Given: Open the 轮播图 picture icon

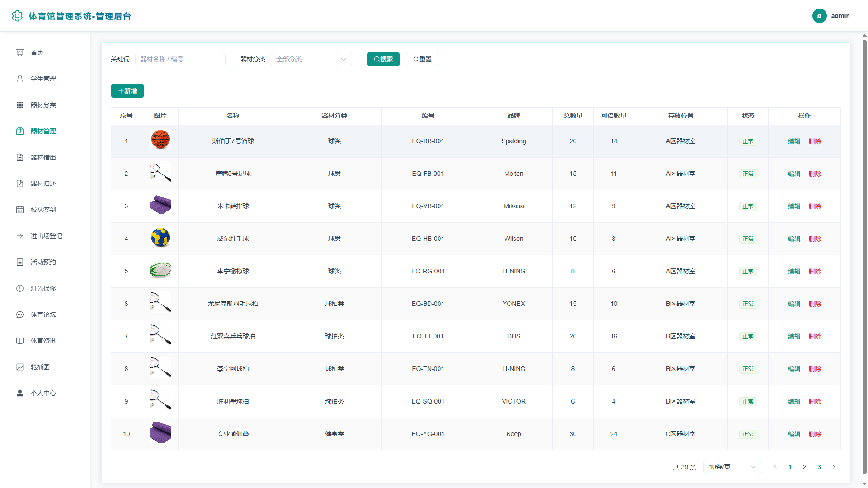Looking at the screenshot, I should pos(20,367).
